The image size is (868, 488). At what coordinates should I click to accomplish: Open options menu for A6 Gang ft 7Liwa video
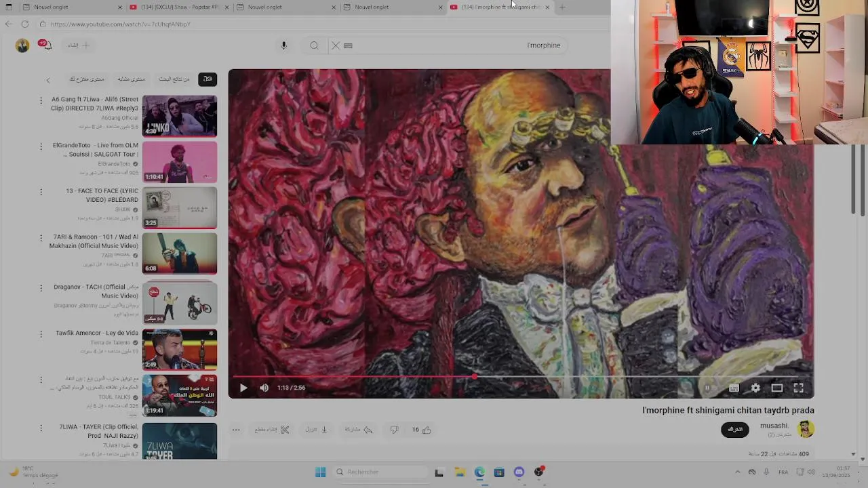tap(41, 100)
